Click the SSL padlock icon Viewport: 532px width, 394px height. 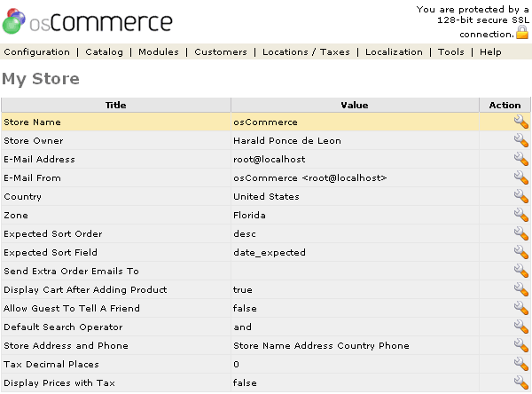pos(522,33)
